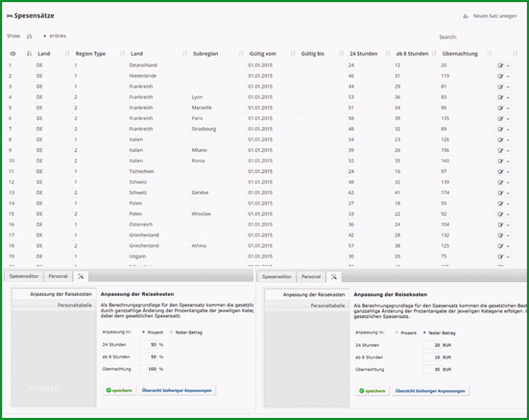Sort by 24 Stunden column
Screen dimensions: 529x420
coord(370,54)
